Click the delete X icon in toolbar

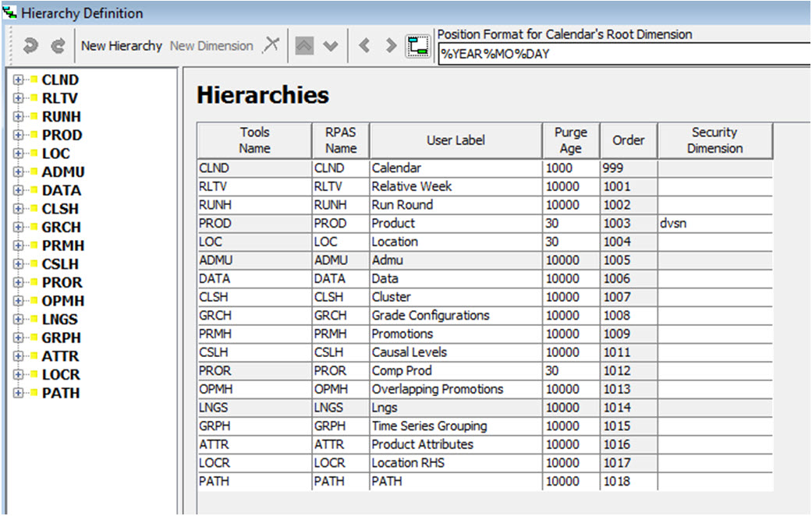point(271,45)
